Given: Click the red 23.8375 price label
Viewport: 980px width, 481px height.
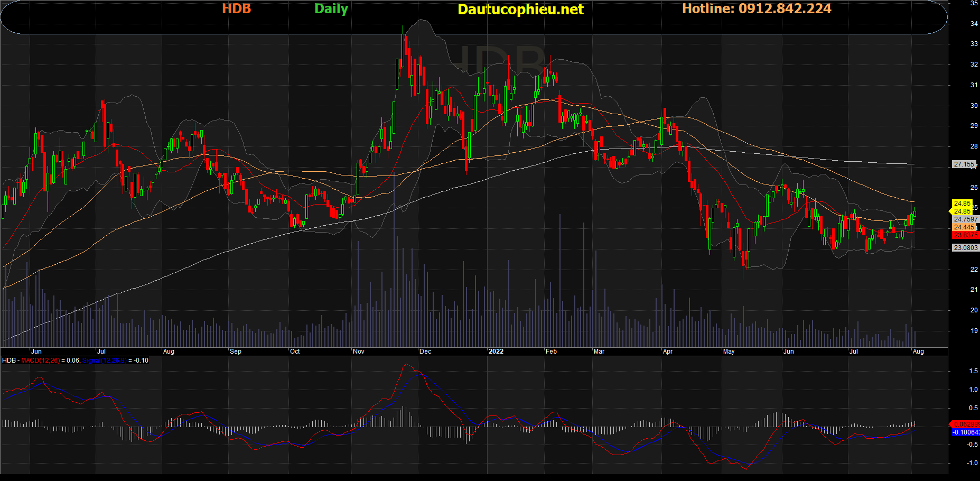Looking at the screenshot, I should [x=966, y=235].
